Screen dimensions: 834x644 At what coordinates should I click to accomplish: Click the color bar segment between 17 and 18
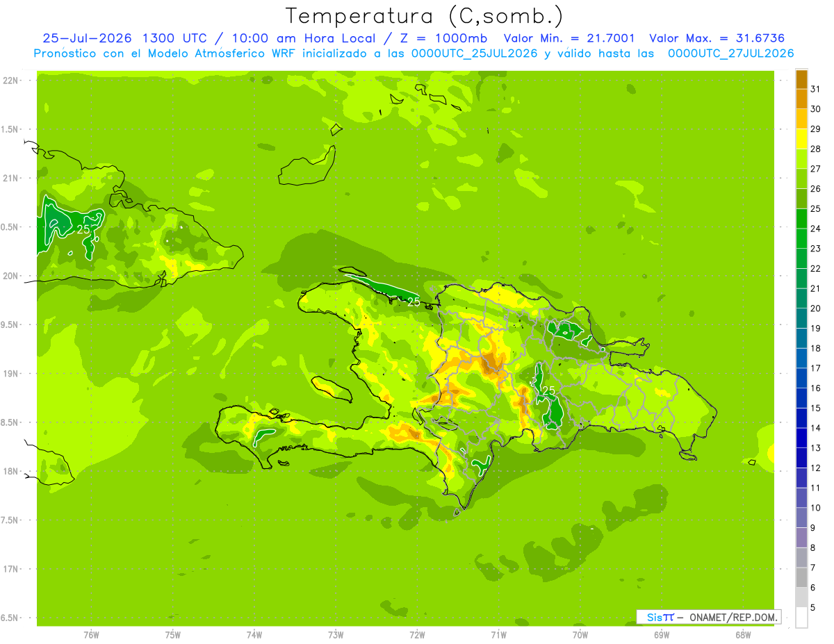pyautogui.click(x=801, y=358)
